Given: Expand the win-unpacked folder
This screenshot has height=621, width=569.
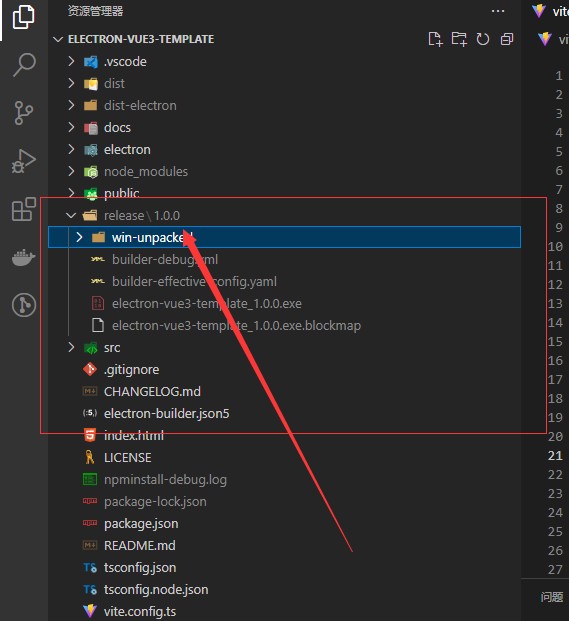Looking at the screenshot, I should tap(79, 237).
